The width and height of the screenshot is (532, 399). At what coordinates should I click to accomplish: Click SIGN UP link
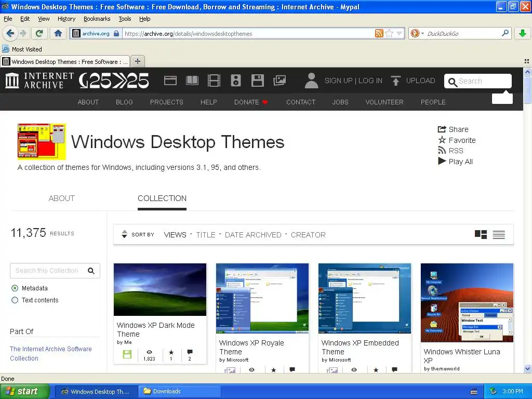tap(338, 81)
